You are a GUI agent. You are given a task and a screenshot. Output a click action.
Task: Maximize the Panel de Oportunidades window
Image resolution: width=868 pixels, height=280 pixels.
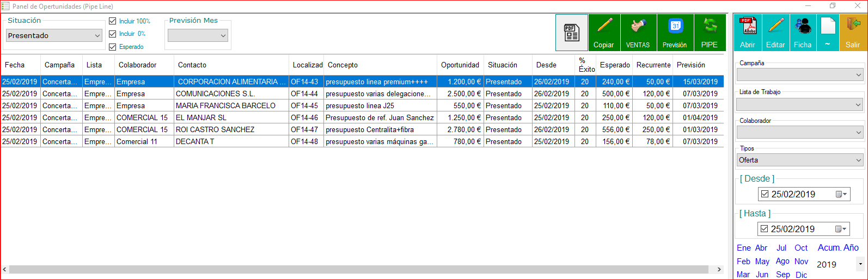[833, 6]
